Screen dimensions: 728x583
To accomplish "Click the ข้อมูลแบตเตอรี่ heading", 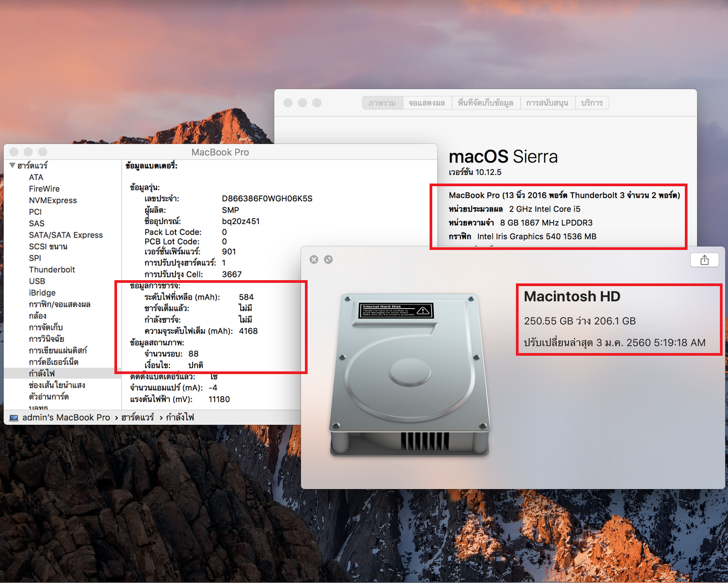I will (152, 166).
